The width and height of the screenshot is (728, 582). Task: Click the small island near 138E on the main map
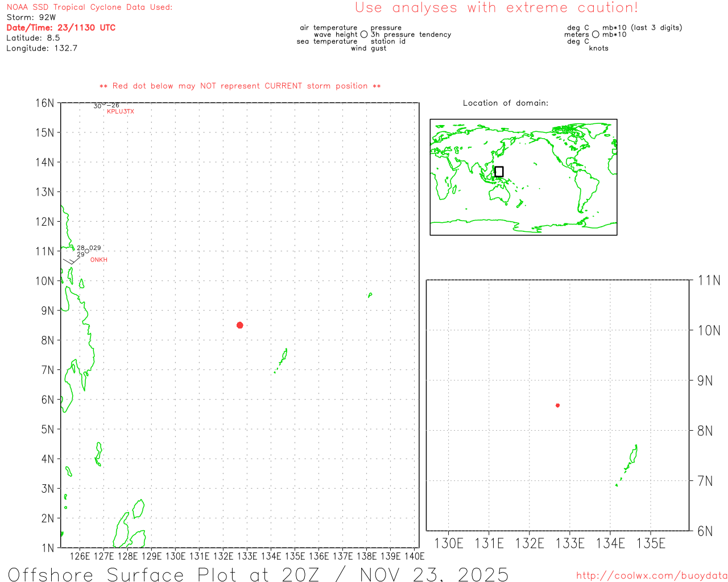pyautogui.click(x=370, y=294)
